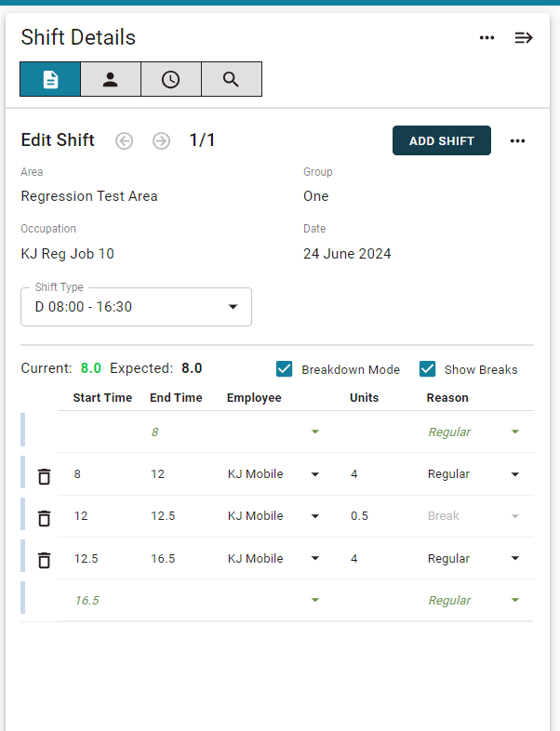Open the clock history tab
560x731 pixels.
[x=170, y=79]
